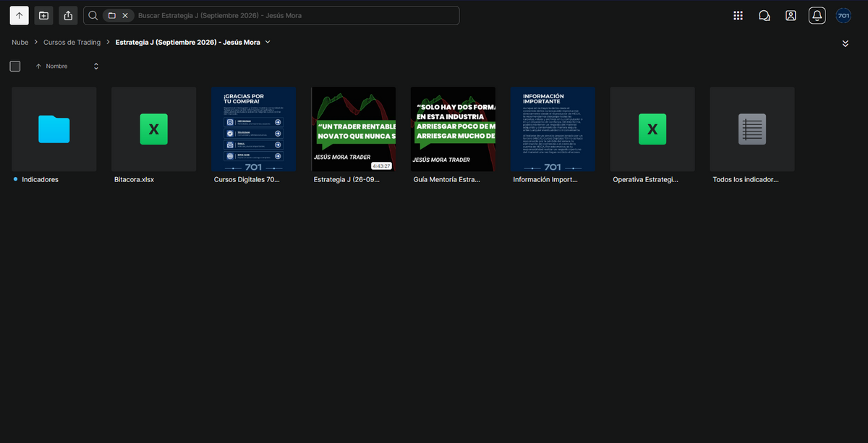
Task: Show notifications with the bell icon
Action: [x=817, y=15]
